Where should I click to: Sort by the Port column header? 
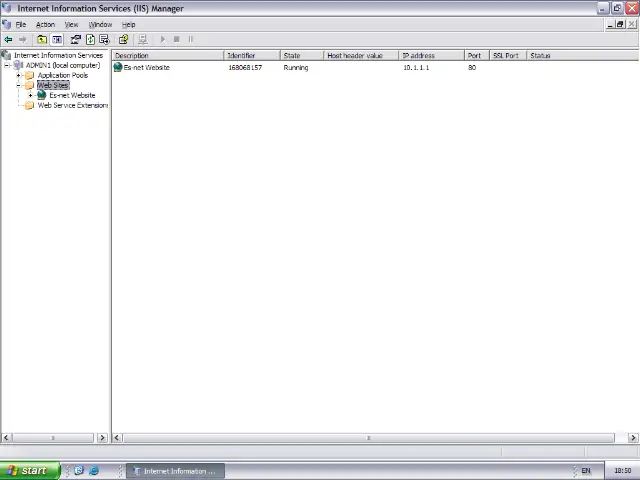click(477, 56)
